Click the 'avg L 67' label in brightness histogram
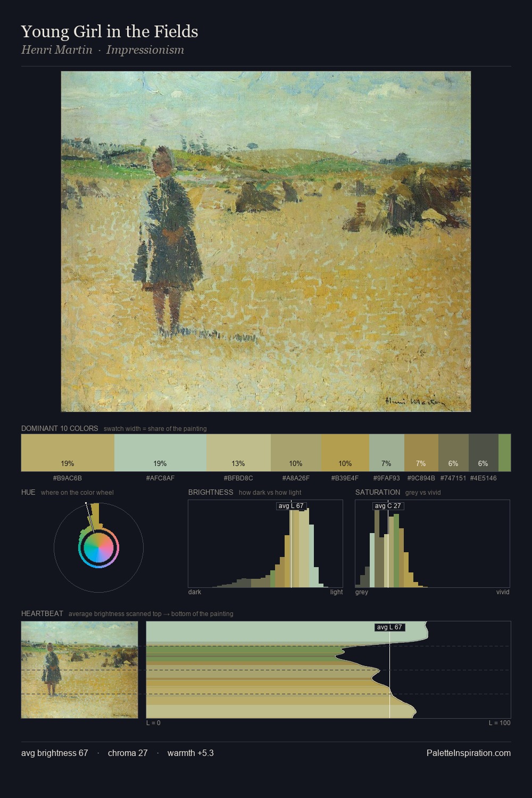 (292, 506)
